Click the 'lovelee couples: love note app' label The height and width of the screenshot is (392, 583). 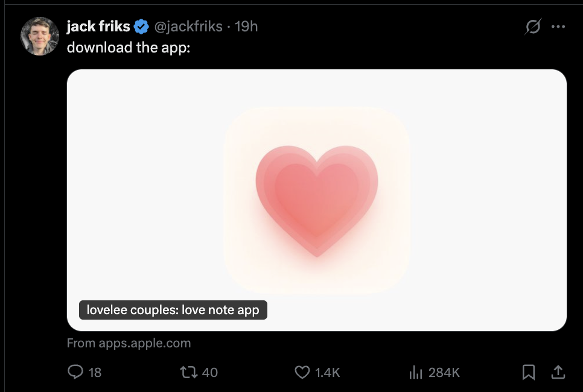click(173, 310)
